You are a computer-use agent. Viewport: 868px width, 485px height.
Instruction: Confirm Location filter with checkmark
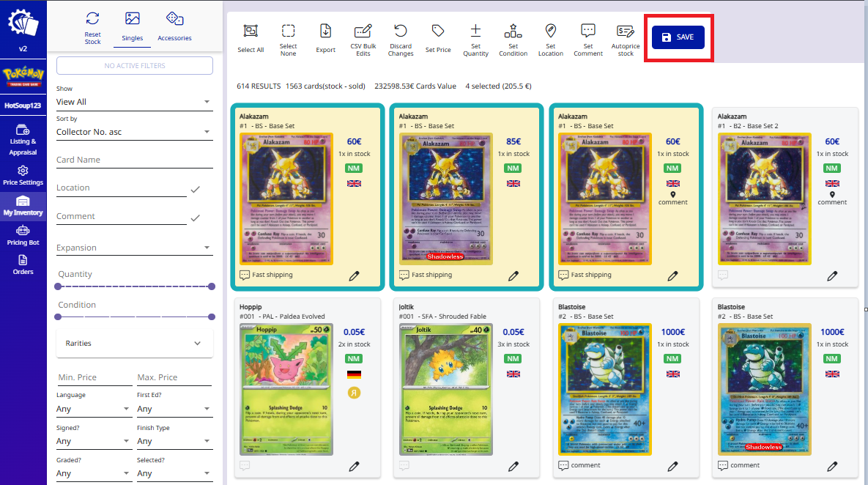[x=196, y=189]
